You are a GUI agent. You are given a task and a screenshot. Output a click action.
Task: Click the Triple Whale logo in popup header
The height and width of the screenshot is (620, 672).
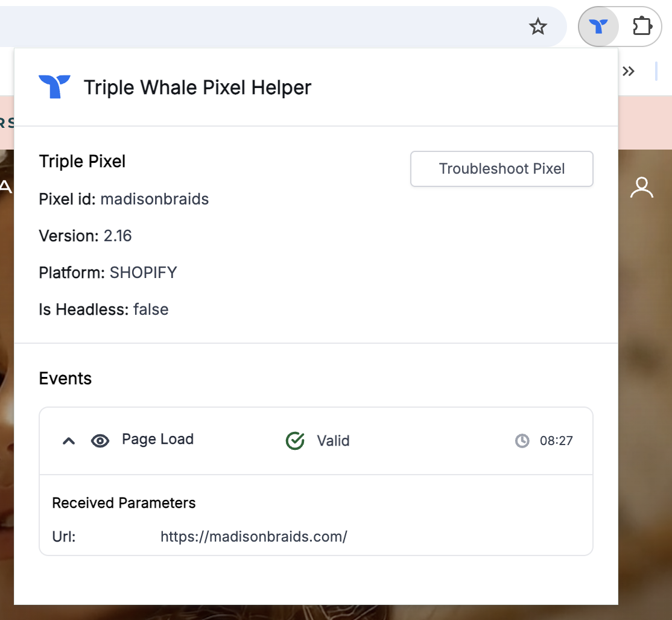(x=54, y=87)
